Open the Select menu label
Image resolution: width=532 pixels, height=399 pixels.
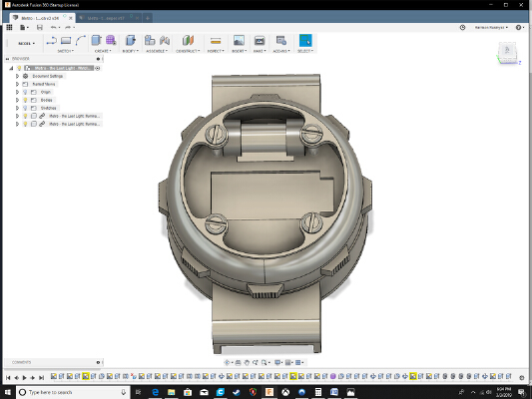click(305, 51)
